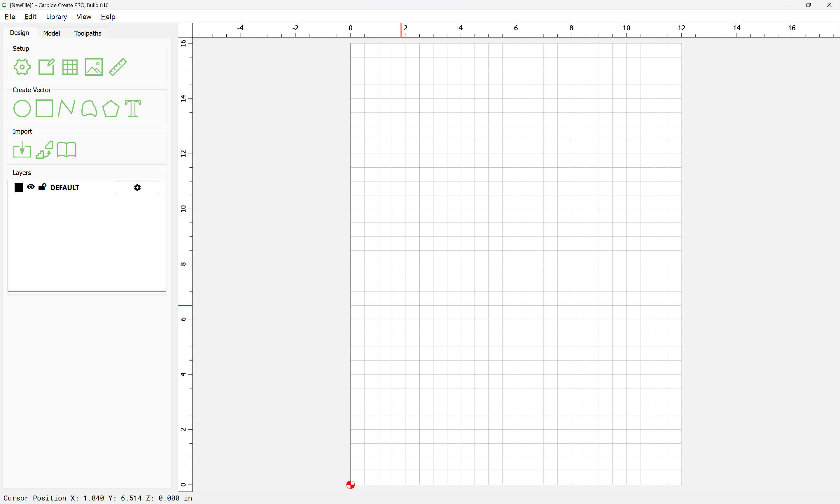Open the Help menu
This screenshot has width=840, height=504.
click(108, 17)
